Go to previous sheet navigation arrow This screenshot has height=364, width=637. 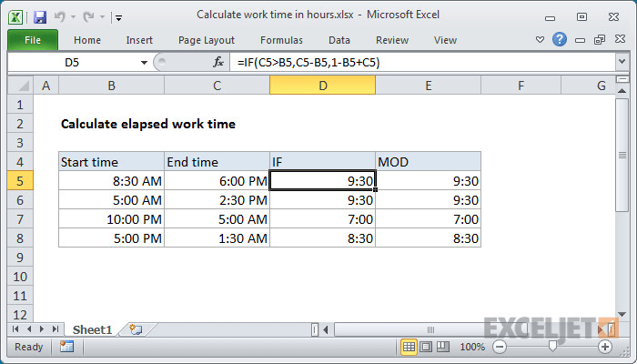(29, 329)
